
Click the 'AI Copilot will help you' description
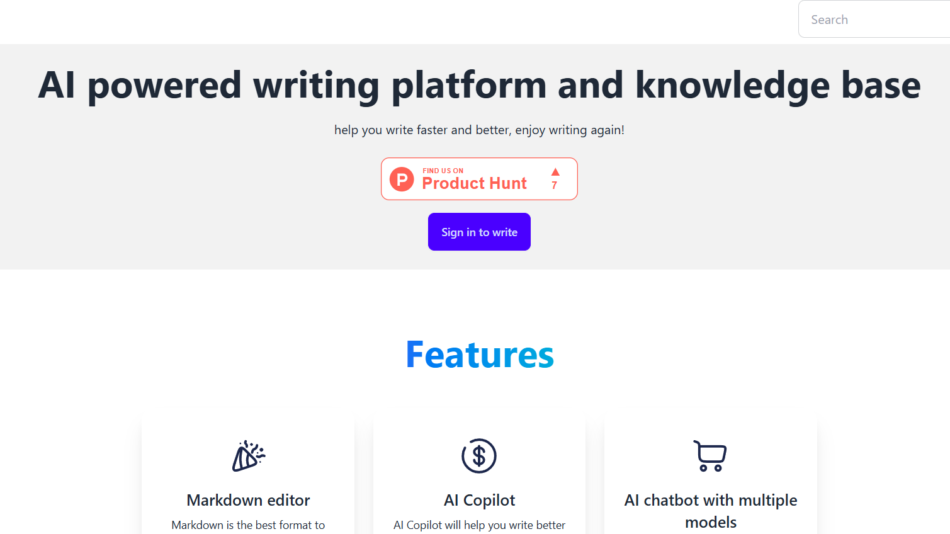[479, 525]
